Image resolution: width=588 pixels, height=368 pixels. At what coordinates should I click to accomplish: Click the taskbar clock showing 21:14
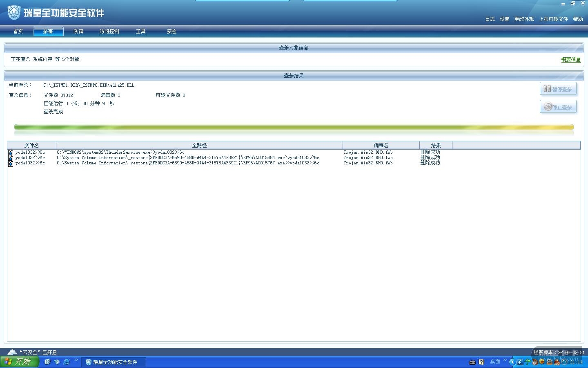pyautogui.click(x=576, y=362)
